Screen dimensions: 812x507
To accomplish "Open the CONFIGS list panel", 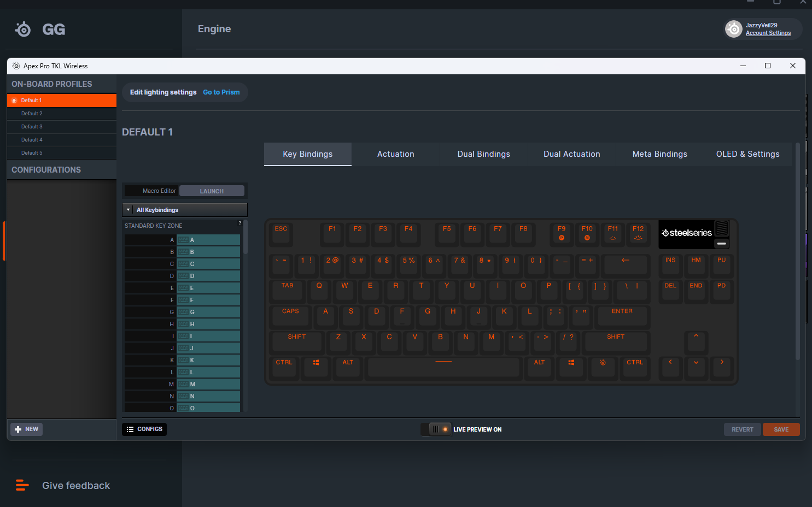I will (x=144, y=429).
